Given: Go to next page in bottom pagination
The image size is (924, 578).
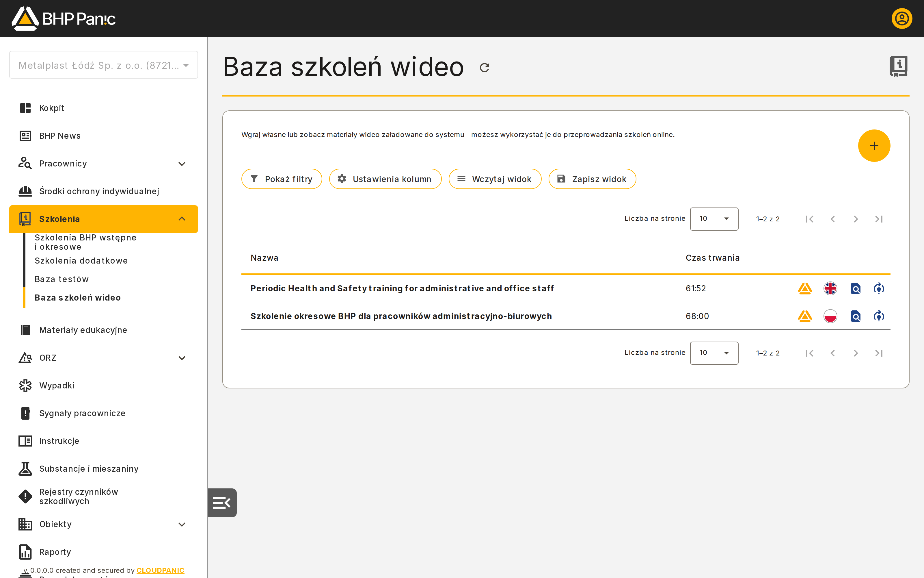Looking at the screenshot, I should point(856,353).
